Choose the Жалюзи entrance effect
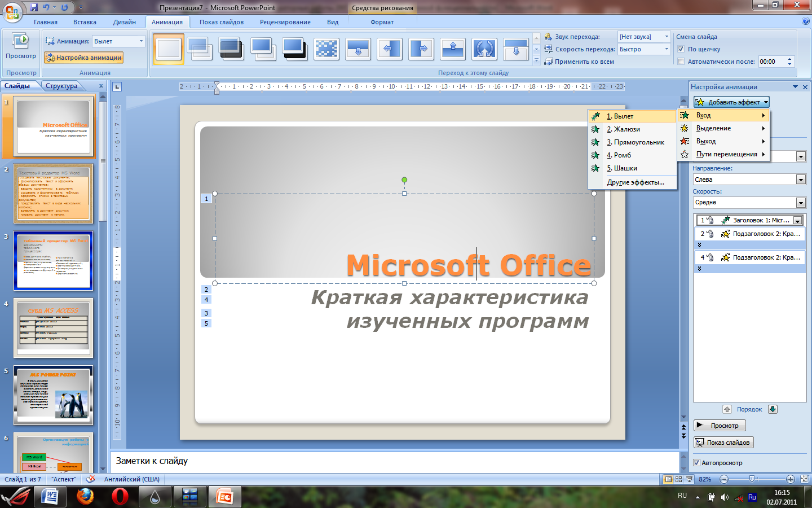Image resolution: width=812 pixels, height=508 pixels. pos(632,129)
